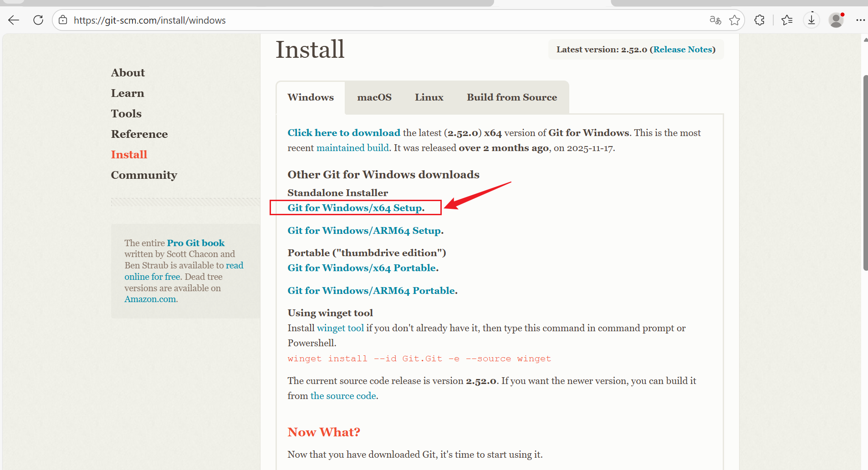Screen dimensions: 868x470
Task: Open the Build from Source tab
Action: pyautogui.click(x=512, y=97)
